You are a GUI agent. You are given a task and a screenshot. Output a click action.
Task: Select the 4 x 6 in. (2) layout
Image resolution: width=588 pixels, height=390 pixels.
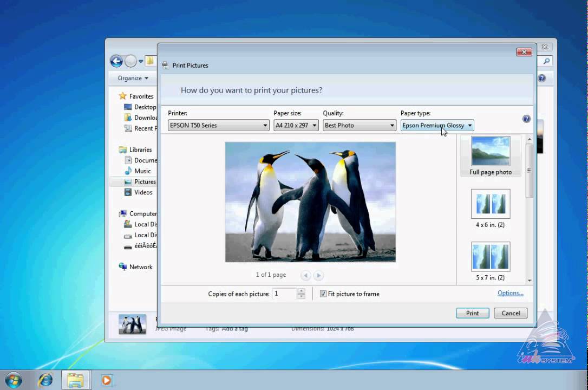(x=491, y=209)
